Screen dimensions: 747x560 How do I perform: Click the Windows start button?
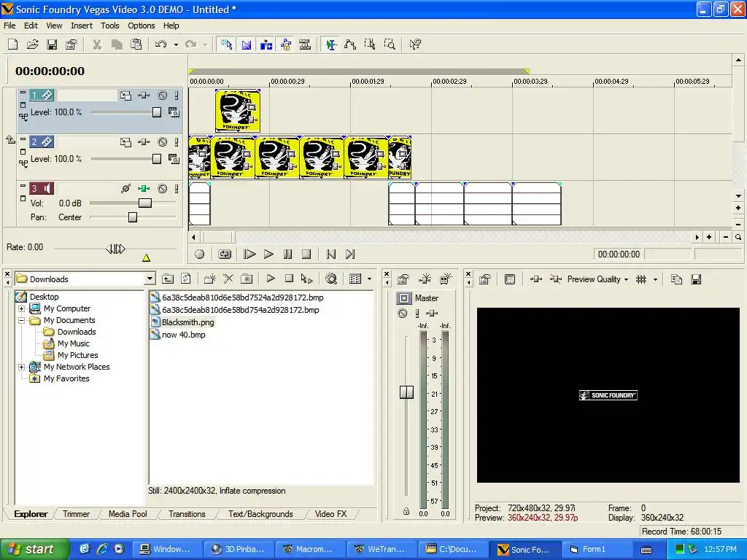(x=34, y=549)
